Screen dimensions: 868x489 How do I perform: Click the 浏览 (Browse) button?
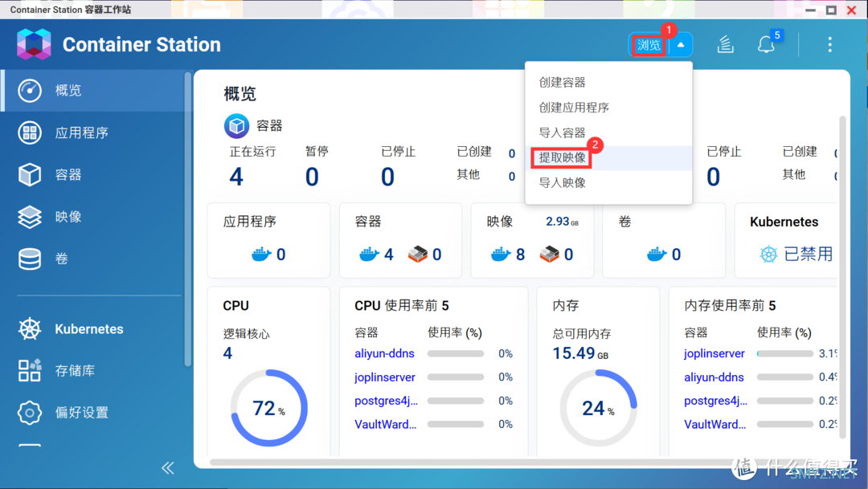[x=649, y=45]
